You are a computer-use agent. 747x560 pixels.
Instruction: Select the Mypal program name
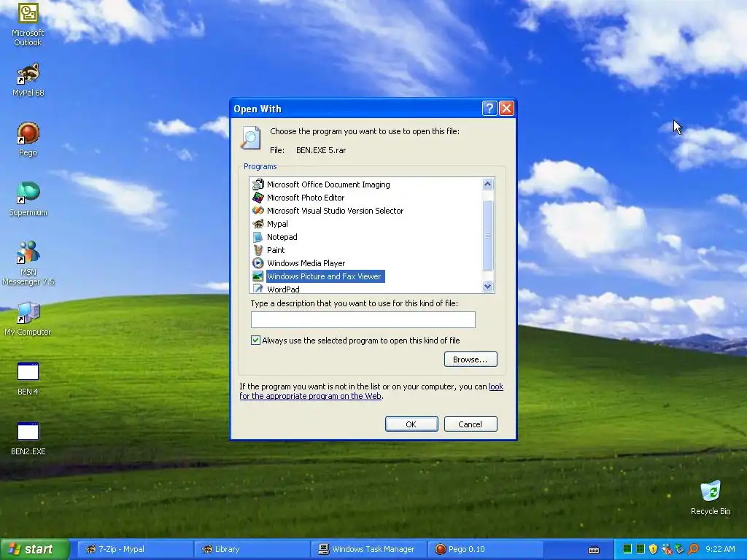point(277,224)
